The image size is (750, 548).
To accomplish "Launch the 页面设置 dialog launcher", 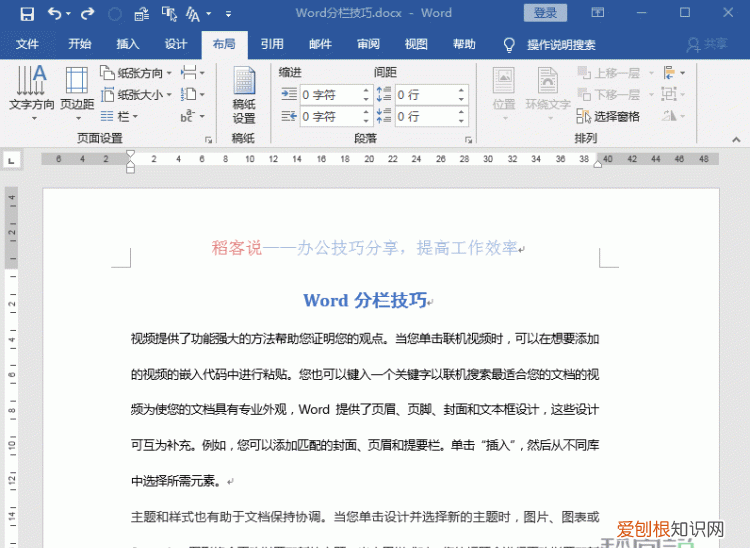I will point(209,140).
